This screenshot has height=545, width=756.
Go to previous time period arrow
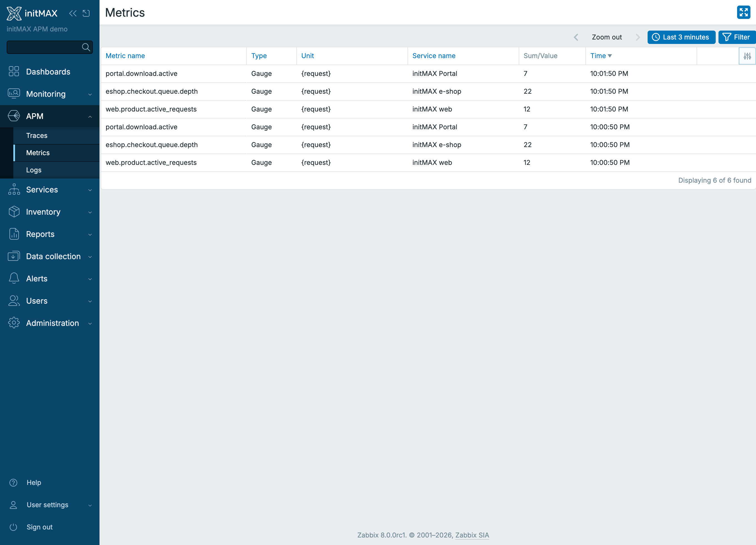pyautogui.click(x=576, y=37)
